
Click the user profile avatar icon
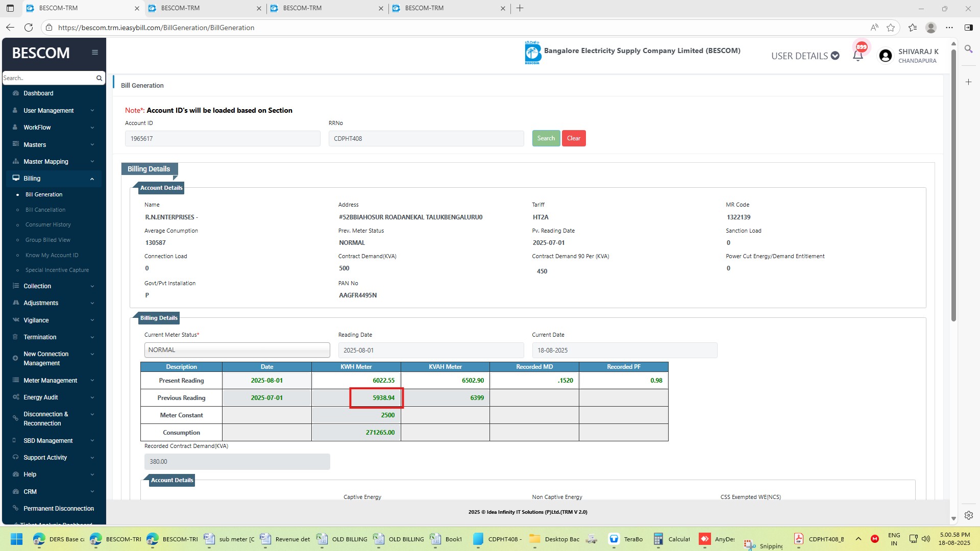pos(886,56)
